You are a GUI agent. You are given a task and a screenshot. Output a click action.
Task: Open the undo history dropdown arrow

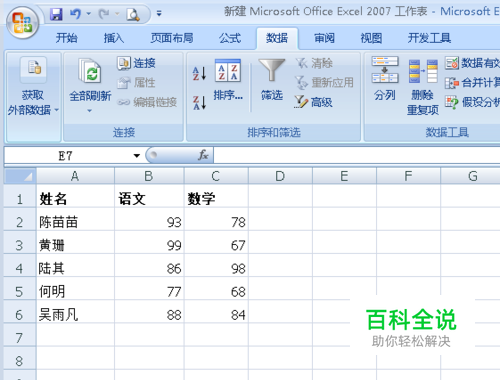pyautogui.click(x=89, y=14)
